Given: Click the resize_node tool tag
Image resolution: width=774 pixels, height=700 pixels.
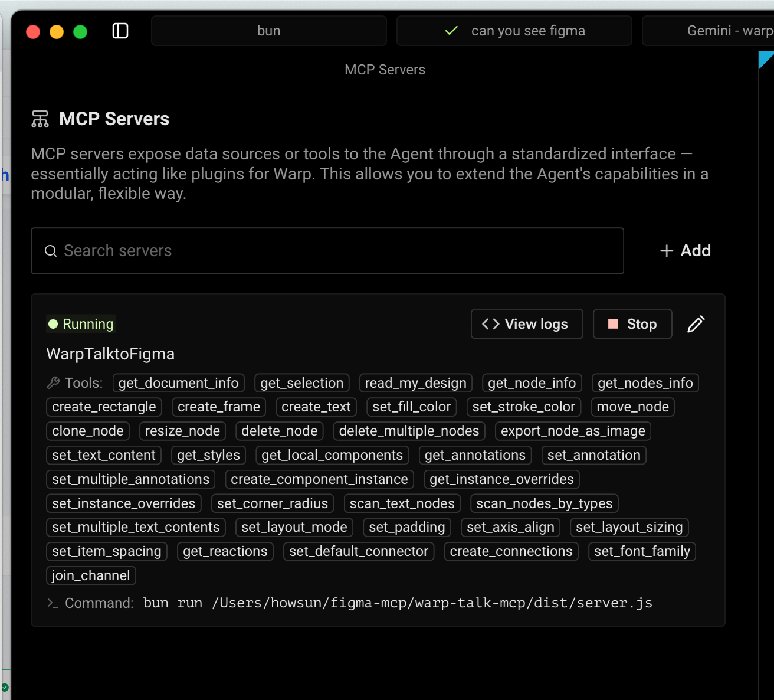Looking at the screenshot, I should [183, 431].
